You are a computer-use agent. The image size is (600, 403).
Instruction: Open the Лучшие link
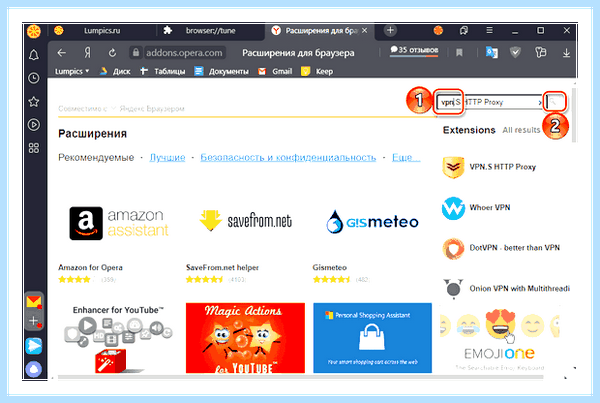point(167,157)
